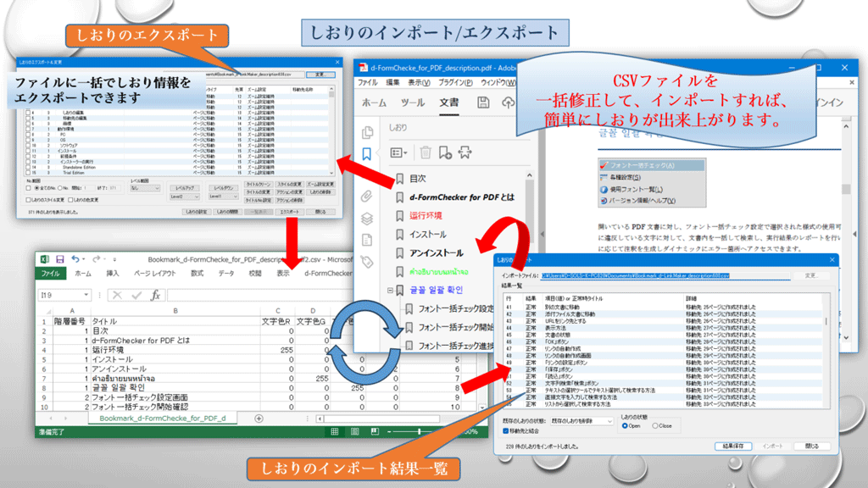
Task: Open the bookmarks panel icon in Acrobat sidebar
Action: [x=367, y=154]
